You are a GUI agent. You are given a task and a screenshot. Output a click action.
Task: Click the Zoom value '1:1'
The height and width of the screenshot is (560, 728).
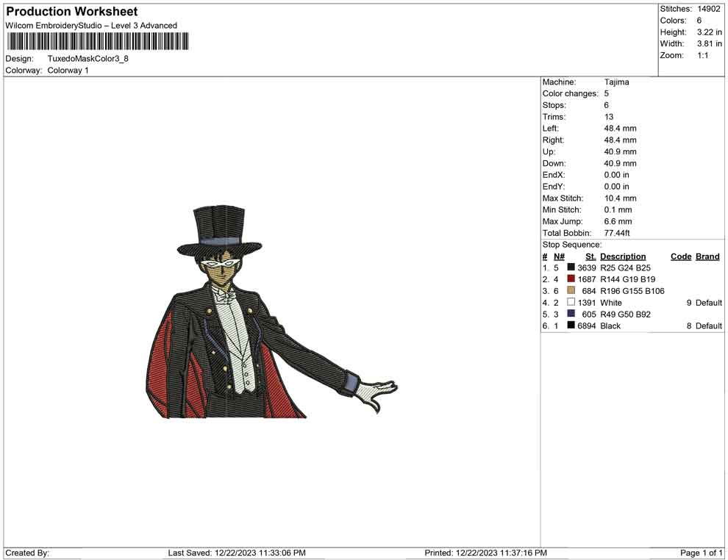703,55
